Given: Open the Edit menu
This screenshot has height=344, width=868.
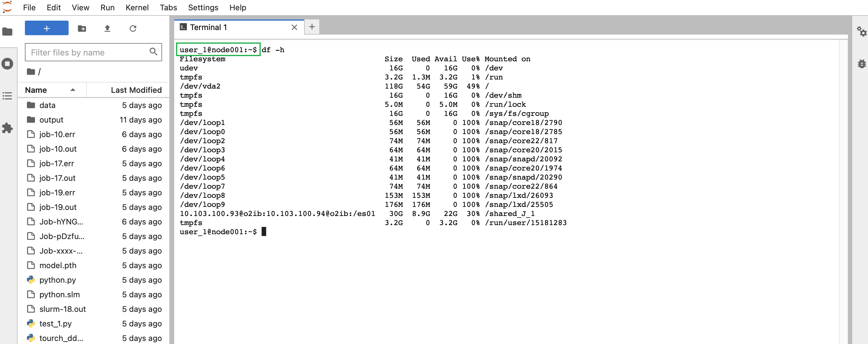Looking at the screenshot, I should coord(54,7).
